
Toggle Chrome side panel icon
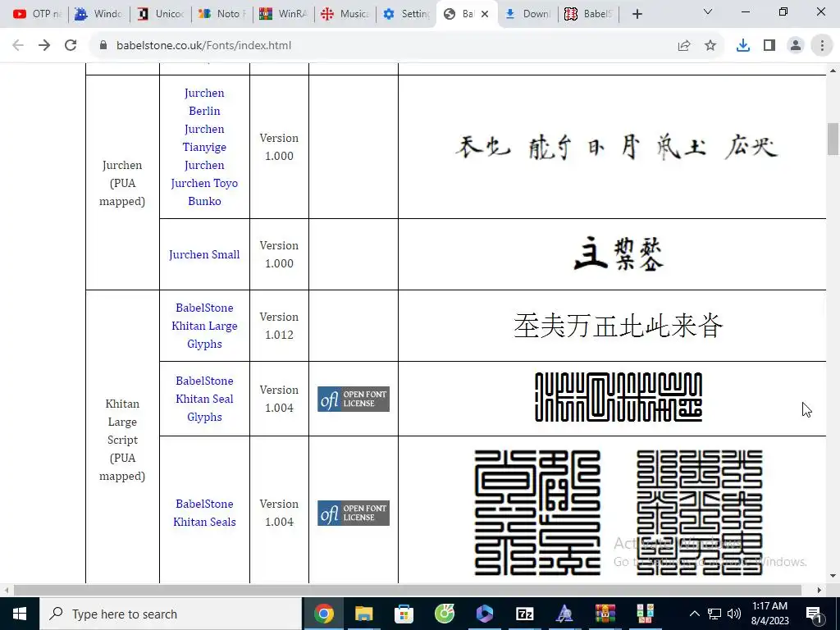click(x=769, y=46)
